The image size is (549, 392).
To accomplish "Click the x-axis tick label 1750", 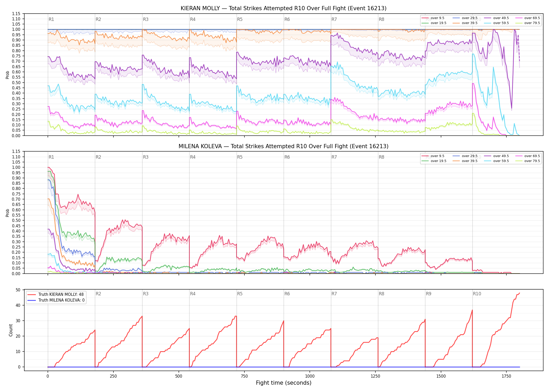I will click(506, 376).
